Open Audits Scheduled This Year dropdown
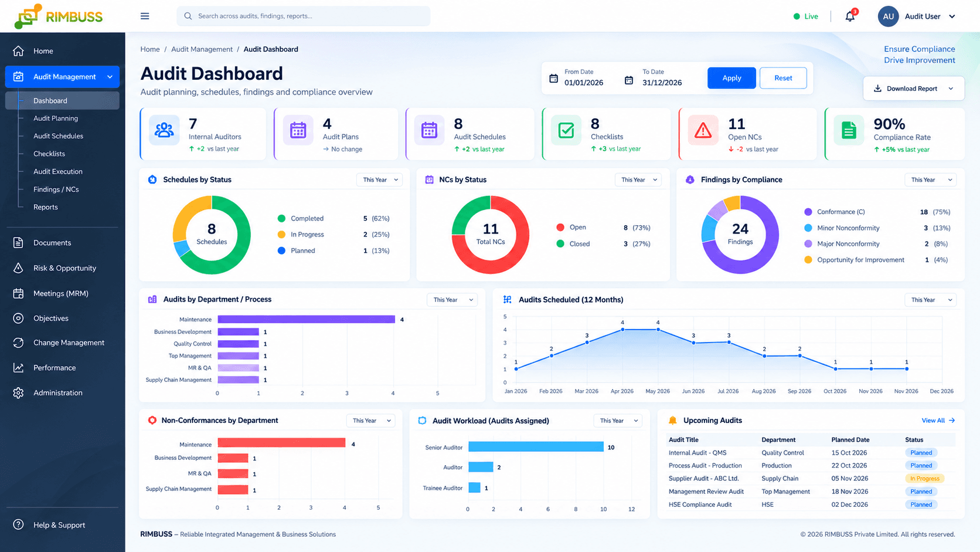The height and width of the screenshot is (552, 980). click(930, 300)
